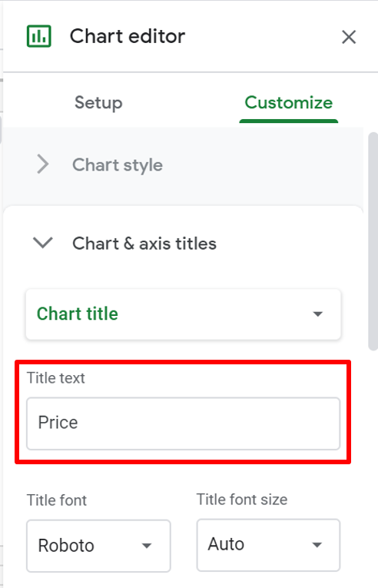Click the editor panel vertical scrollbar
Viewport: 378px width, 588px height.
373,241
